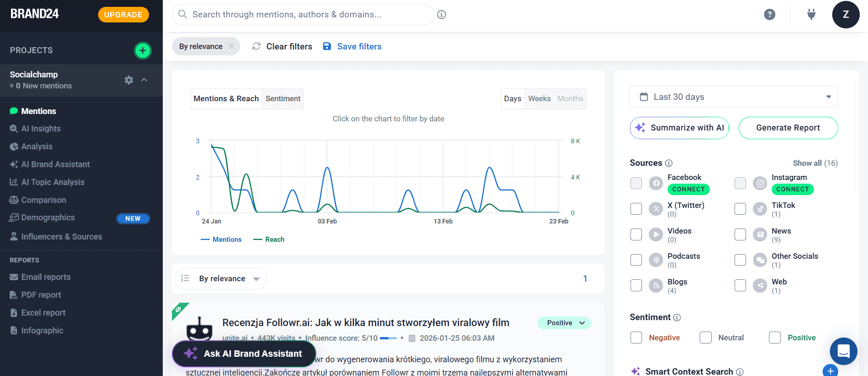Open Socialchamp project settings gear
The width and height of the screenshot is (868, 376).
click(x=129, y=80)
